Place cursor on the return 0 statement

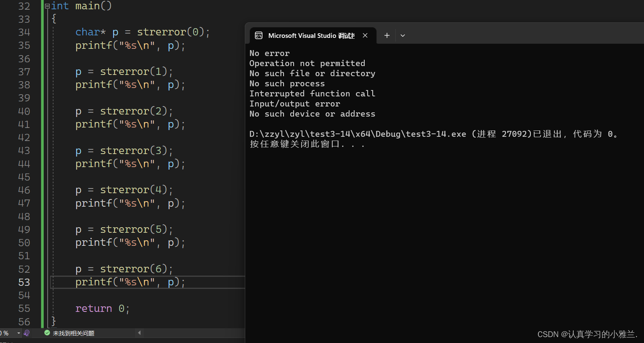click(x=102, y=308)
